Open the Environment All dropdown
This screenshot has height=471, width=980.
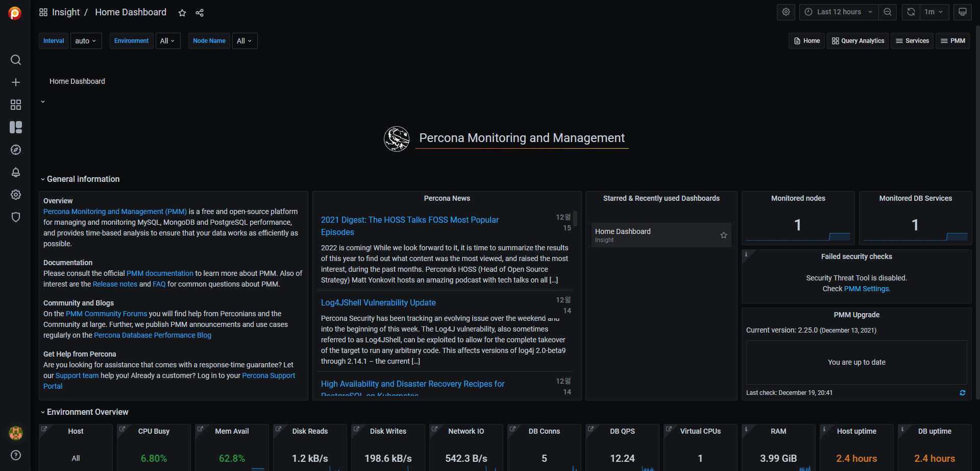167,41
